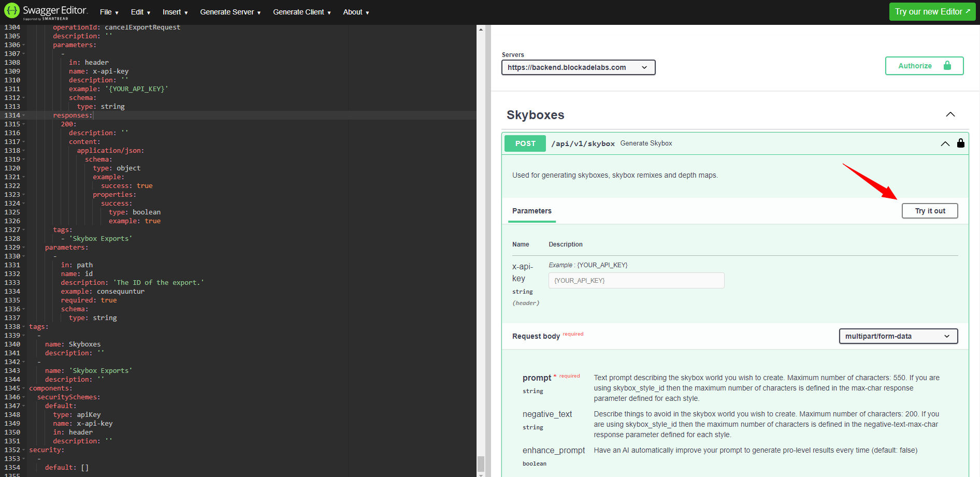Viewport: 980px width, 477px height.
Task: Open the Generate Server menu
Action: pyautogui.click(x=230, y=12)
